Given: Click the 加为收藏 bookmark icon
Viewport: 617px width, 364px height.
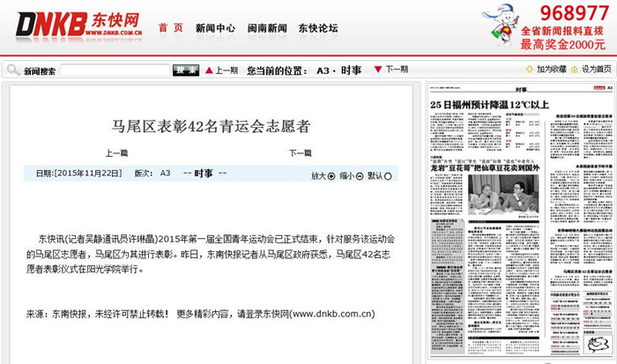Looking at the screenshot, I should 529,70.
